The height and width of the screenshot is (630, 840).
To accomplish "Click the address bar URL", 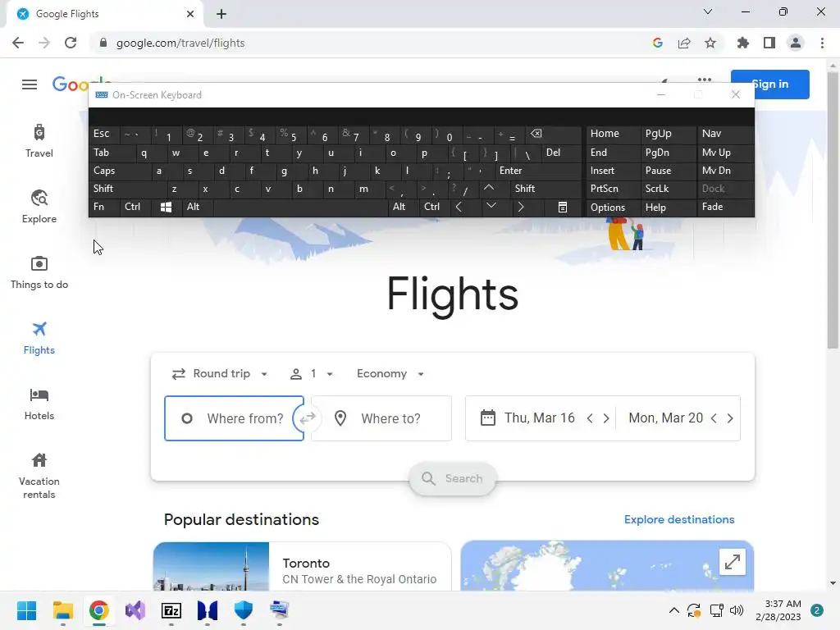I will coord(180,43).
